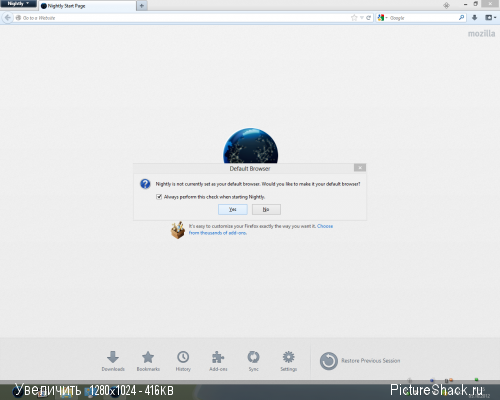Screen dimensions: 500x400
Task: Click the mozilla wordmark link
Action: click(x=481, y=33)
